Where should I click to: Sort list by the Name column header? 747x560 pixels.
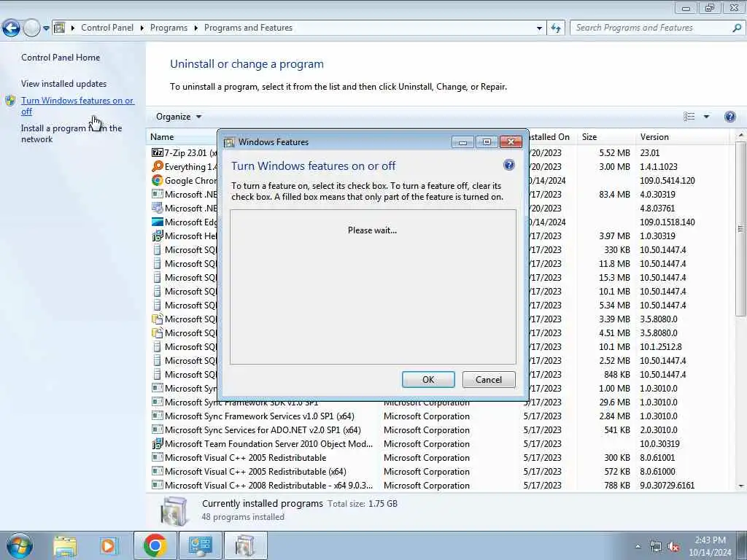click(x=162, y=136)
